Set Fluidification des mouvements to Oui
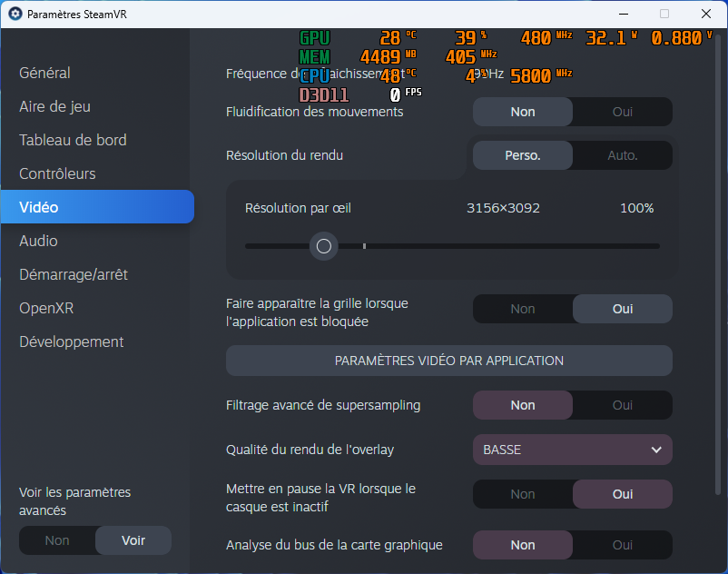728x574 pixels. pos(623,112)
